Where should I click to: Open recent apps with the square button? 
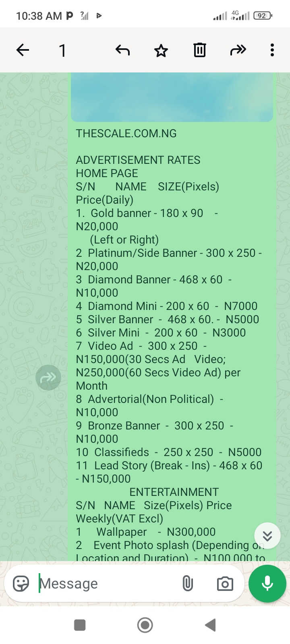[x=80, y=625]
